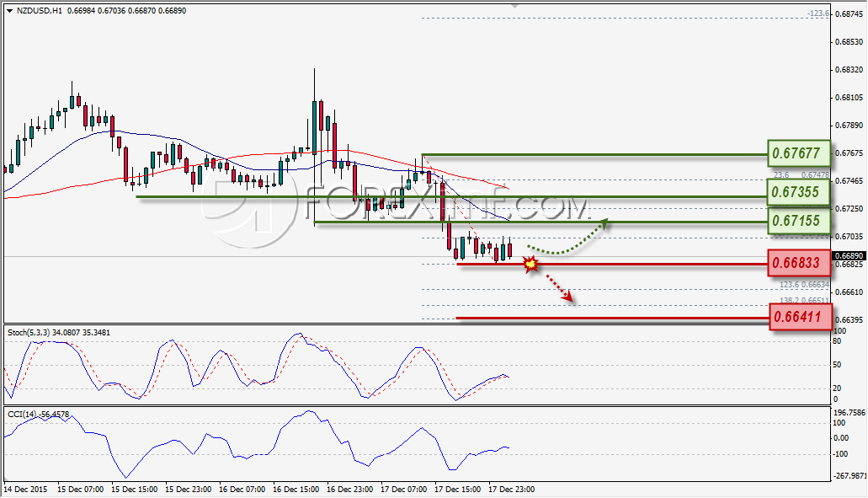868x498 pixels.
Task: Click the 0.67890 price axis value
Action: click(849, 126)
